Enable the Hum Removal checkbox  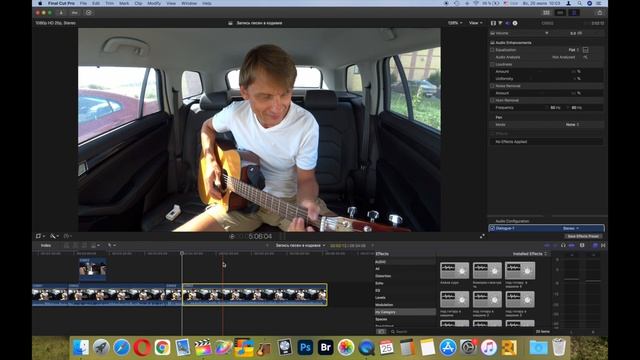point(492,100)
